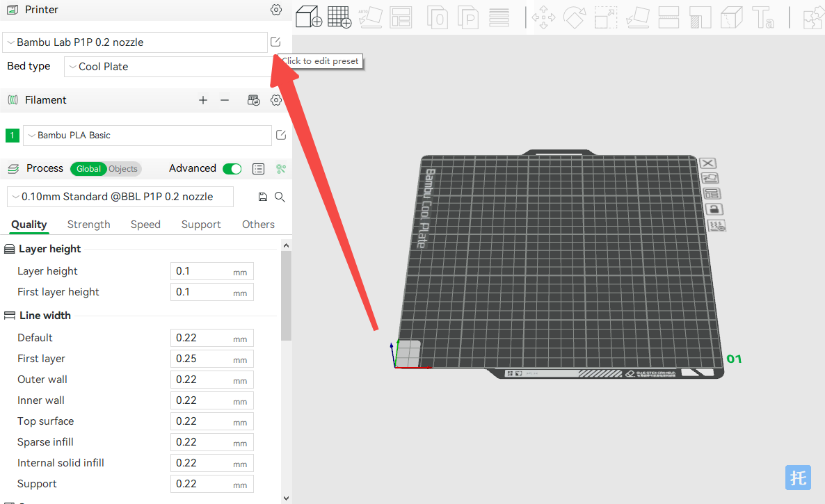Click the Layer height value field
The width and height of the screenshot is (825, 504).
(212, 271)
